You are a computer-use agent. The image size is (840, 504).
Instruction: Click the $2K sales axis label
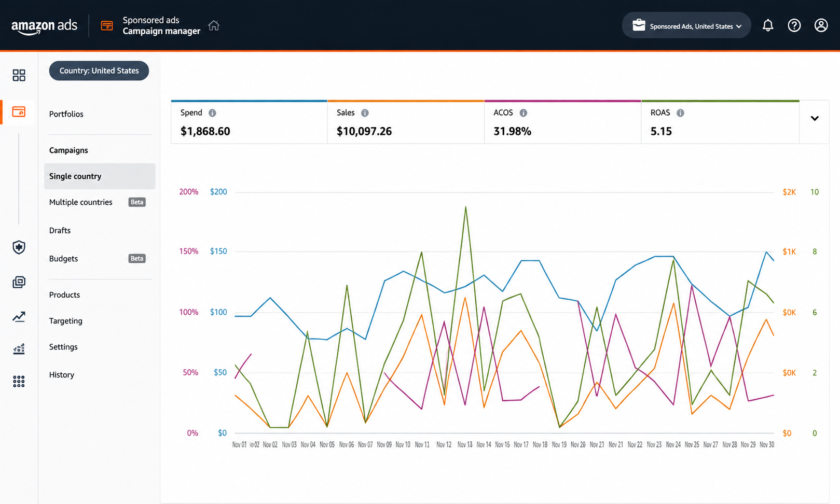[x=789, y=192]
